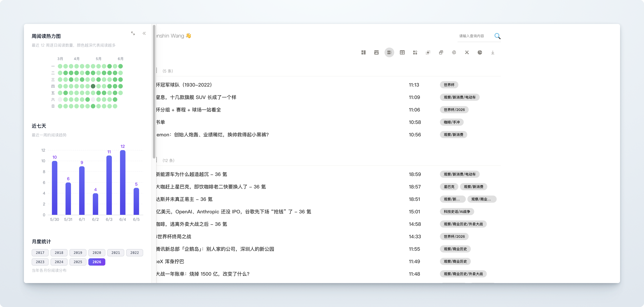The height and width of the screenshot is (307, 644).
Task: Open article about 换帅救得起小黑裤
Action: click(212, 135)
